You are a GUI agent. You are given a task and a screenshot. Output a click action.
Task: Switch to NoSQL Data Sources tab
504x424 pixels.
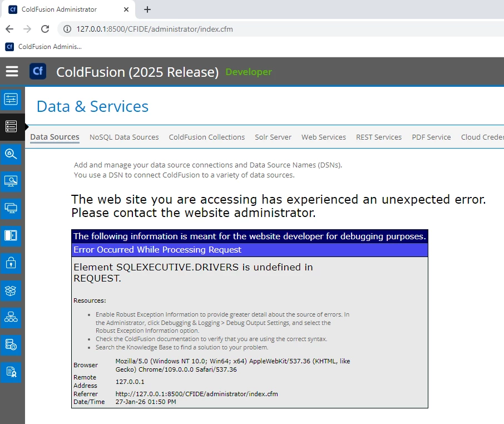tap(124, 137)
